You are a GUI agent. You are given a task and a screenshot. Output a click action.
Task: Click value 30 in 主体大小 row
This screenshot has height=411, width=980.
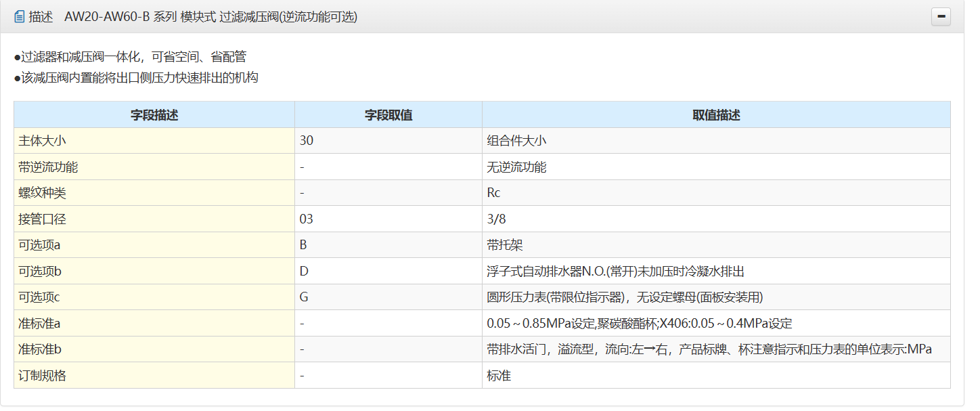(x=307, y=141)
